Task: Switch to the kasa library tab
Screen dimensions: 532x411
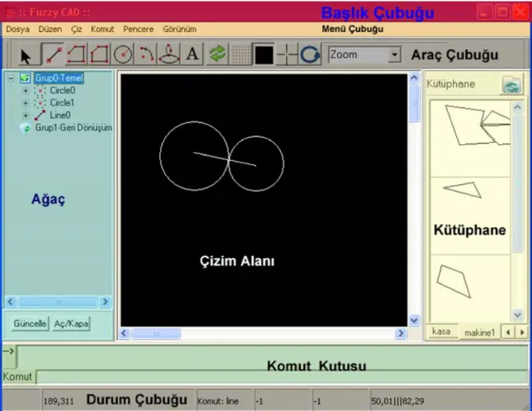Action: pos(441,331)
